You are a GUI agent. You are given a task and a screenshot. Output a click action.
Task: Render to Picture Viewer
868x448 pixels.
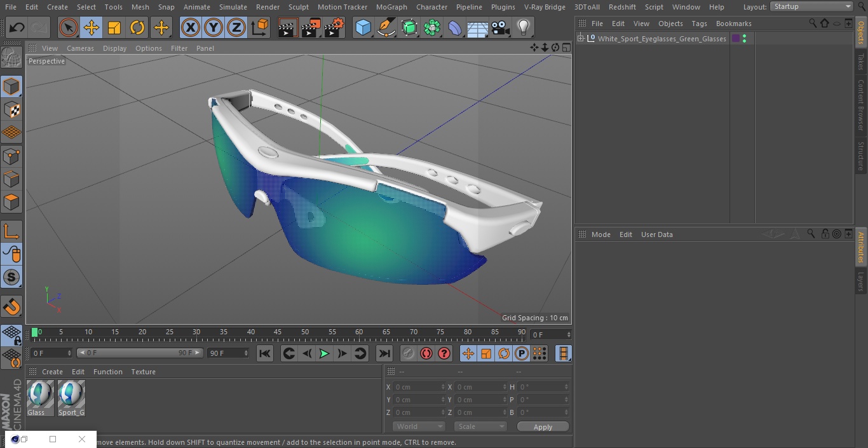point(311,28)
